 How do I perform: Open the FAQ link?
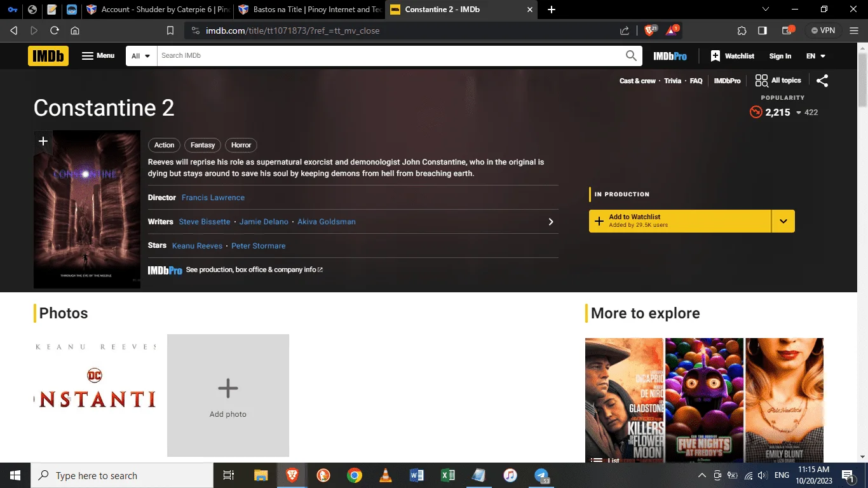pos(696,81)
